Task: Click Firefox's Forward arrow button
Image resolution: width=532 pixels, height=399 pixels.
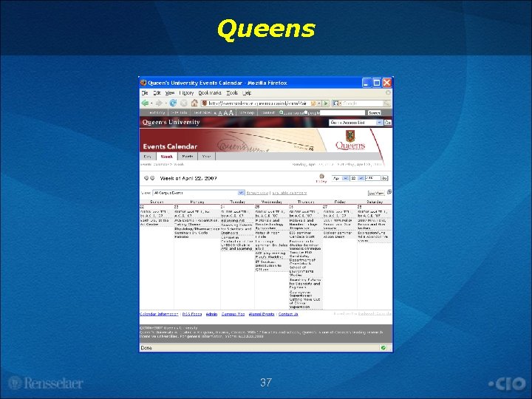Action: coord(158,103)
